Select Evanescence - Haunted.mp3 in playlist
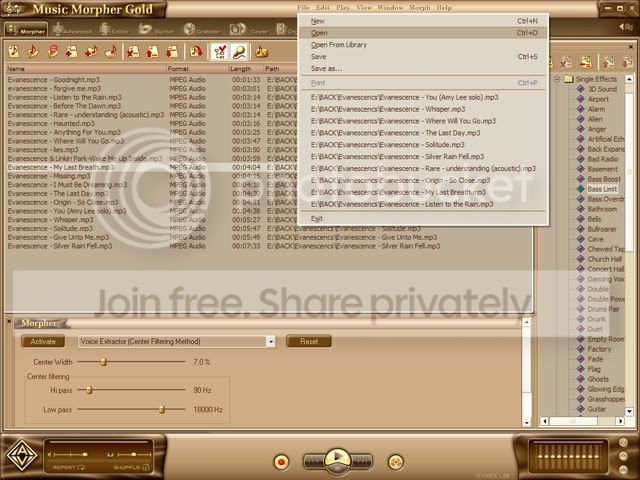This screenshot has width=640, height=480. tap(51, 123)
